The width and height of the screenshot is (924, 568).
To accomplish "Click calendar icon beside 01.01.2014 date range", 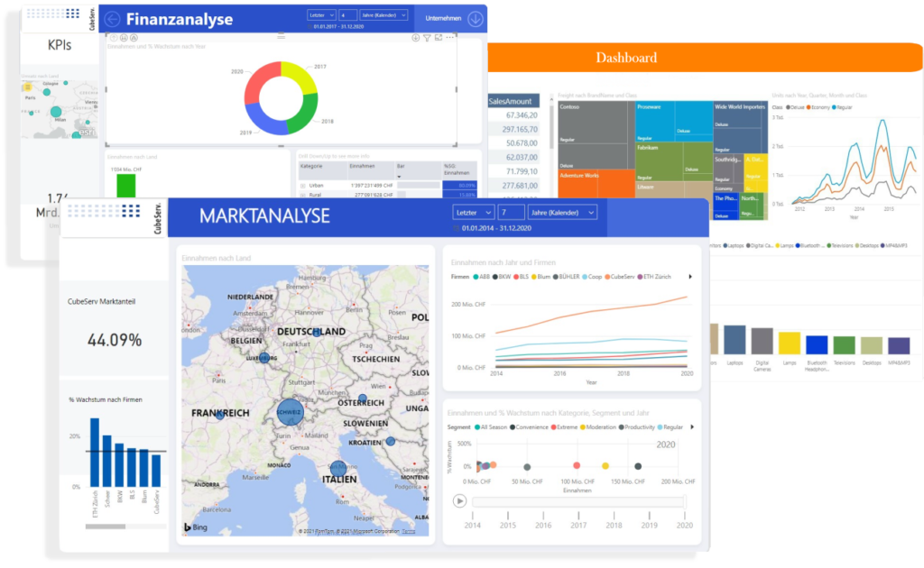I will pos(456,228).
